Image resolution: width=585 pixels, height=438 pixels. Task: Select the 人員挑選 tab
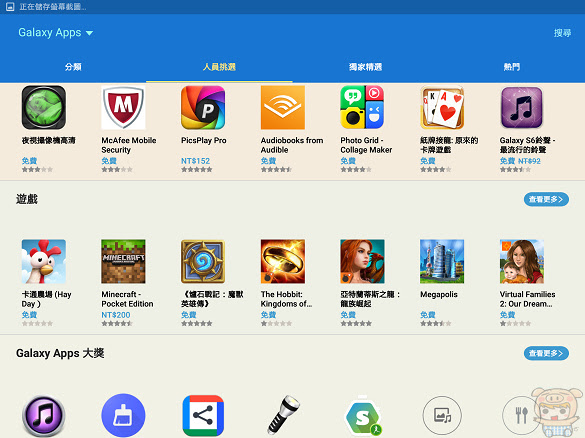click(219, 67)
